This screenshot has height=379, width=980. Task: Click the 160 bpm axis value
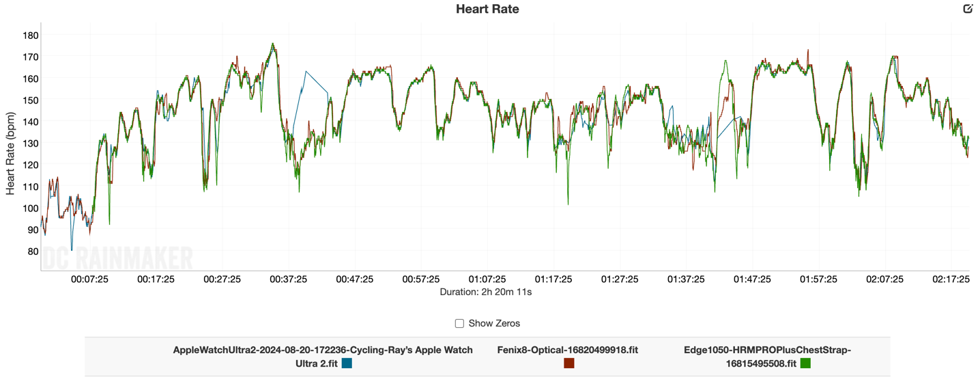[x=31, y=78]
